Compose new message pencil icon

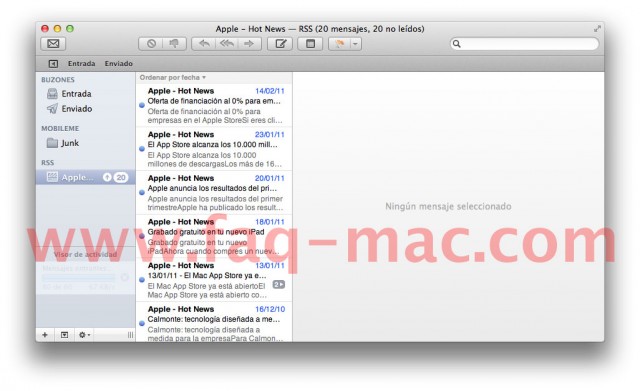tap(280, 44)
